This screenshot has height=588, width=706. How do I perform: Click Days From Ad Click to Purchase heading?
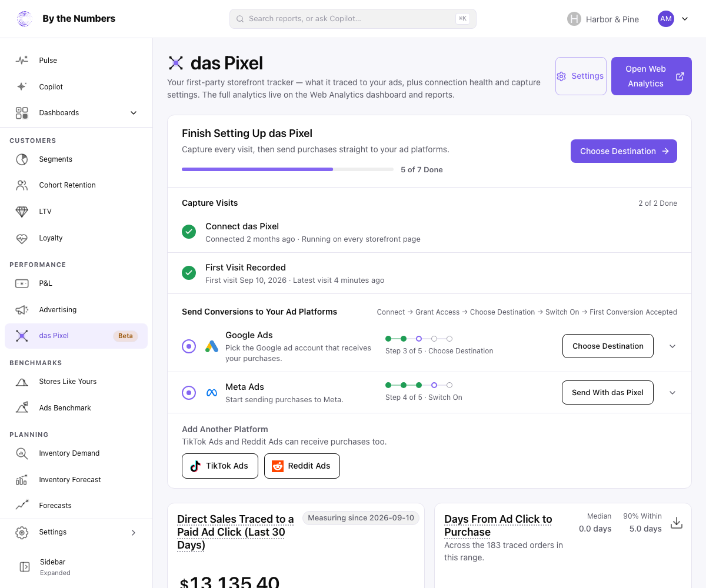498,526
